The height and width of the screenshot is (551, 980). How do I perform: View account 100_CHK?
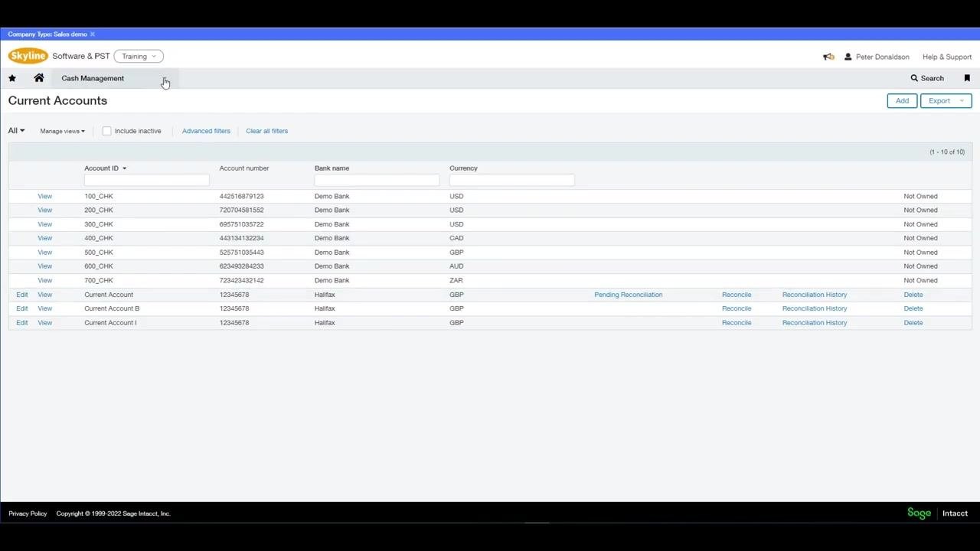45,196
